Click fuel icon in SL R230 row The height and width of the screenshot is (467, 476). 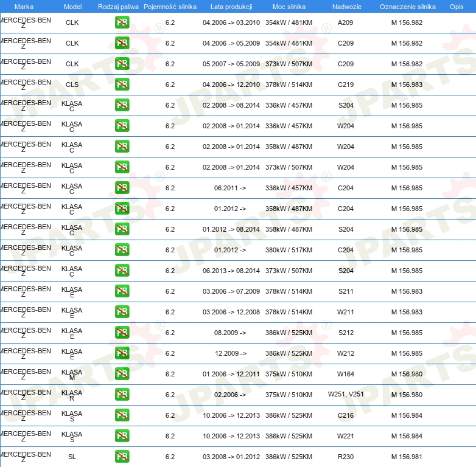122,457
